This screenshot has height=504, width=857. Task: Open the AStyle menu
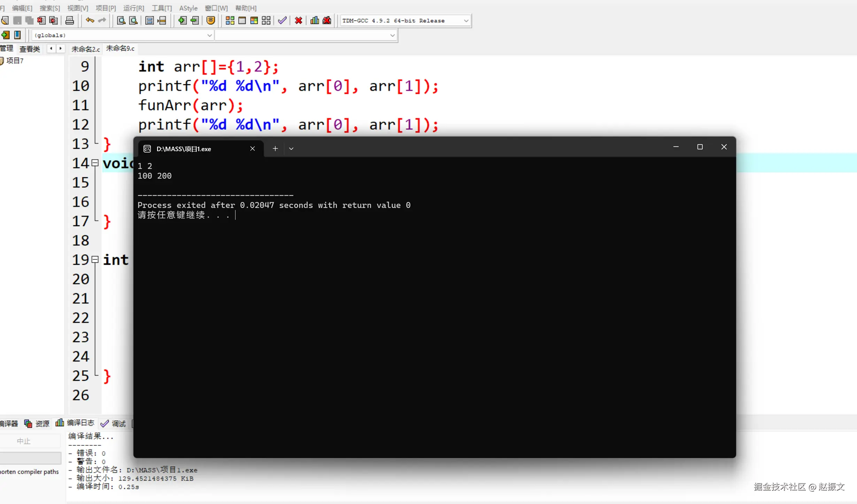(188, 8)
